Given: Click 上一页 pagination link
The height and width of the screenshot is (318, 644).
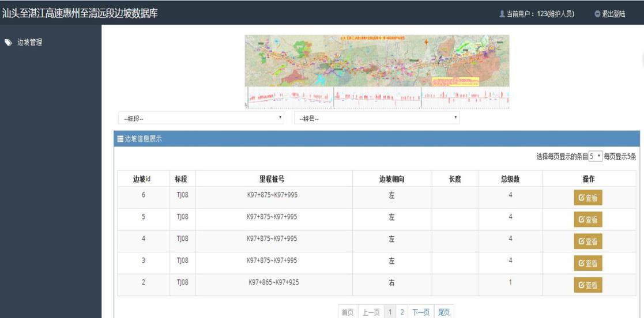Looking at the screenshot, I should (371, 312).
